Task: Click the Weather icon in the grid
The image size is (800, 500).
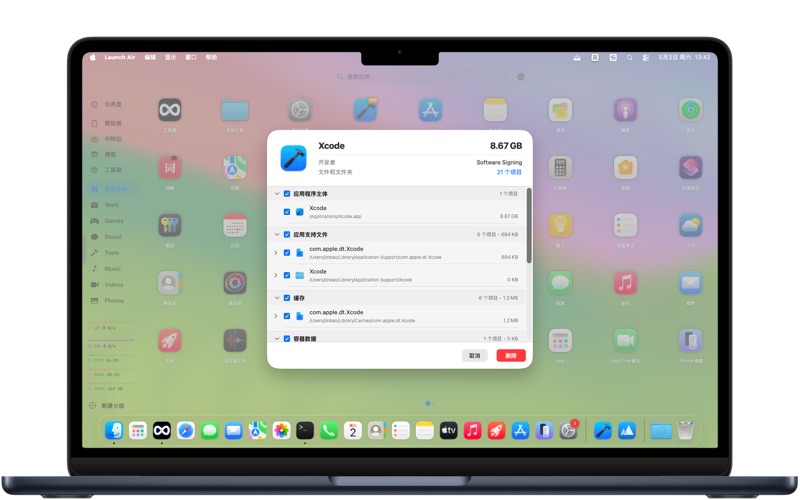Action: [690, 225]
